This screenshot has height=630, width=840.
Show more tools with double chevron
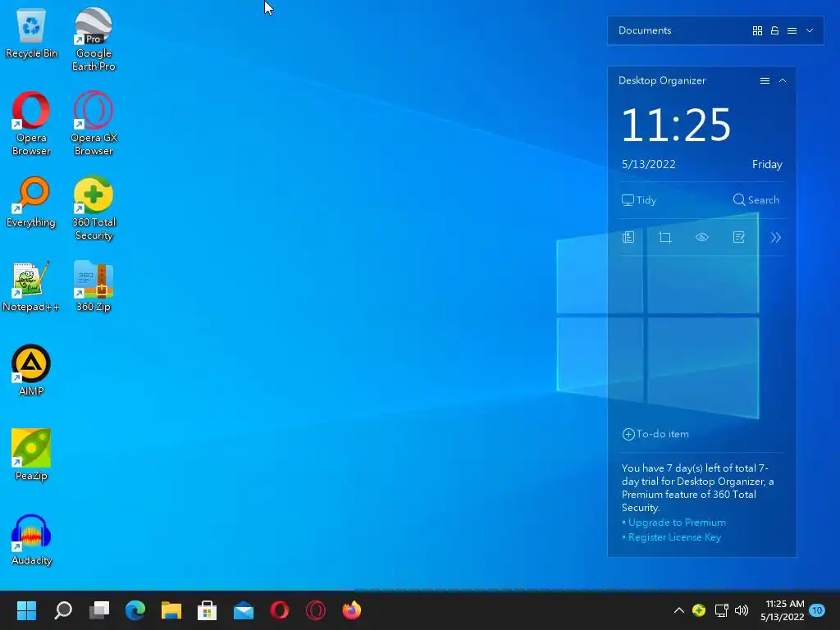click(776, 237)
